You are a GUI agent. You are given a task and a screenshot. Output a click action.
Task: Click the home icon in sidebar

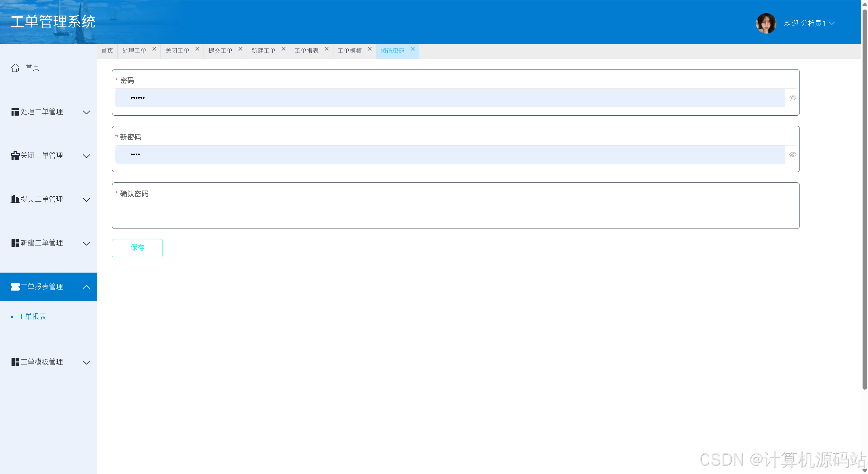(x=15, y=68)
